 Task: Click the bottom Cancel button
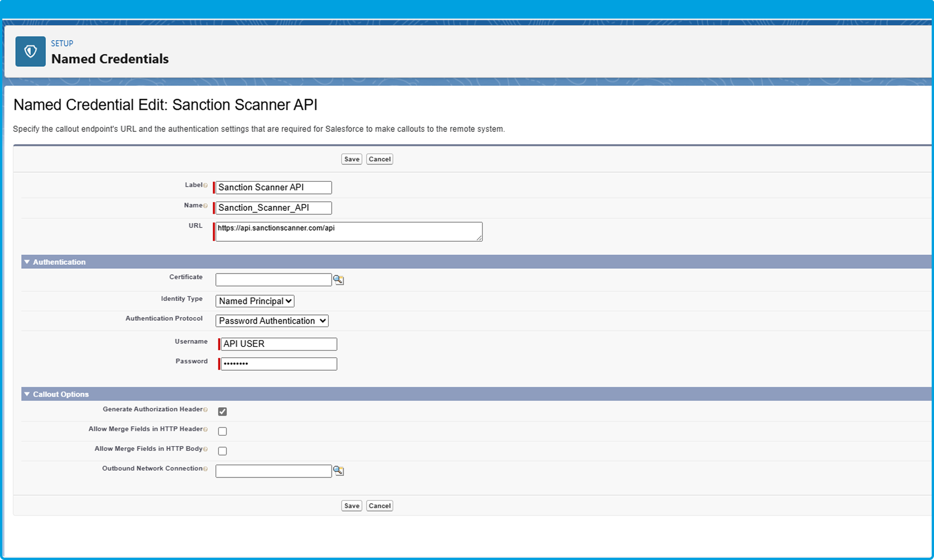(379, 506)
